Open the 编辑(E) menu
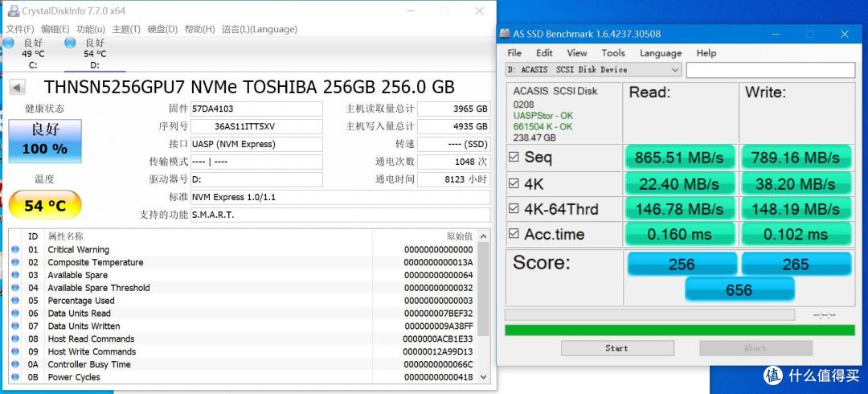This screenshot has height=394, width=868. point(55,30)
